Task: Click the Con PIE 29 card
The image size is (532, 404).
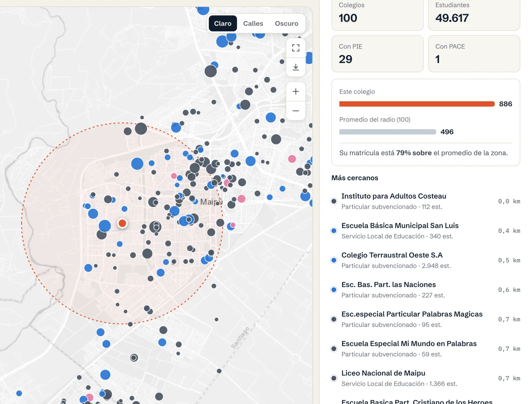Action: point(377,53)
